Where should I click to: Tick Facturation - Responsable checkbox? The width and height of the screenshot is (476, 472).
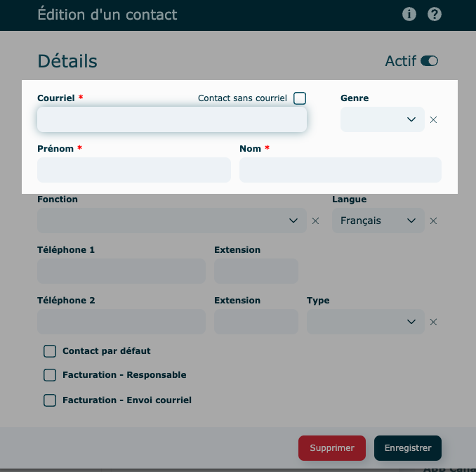[50, 375]
